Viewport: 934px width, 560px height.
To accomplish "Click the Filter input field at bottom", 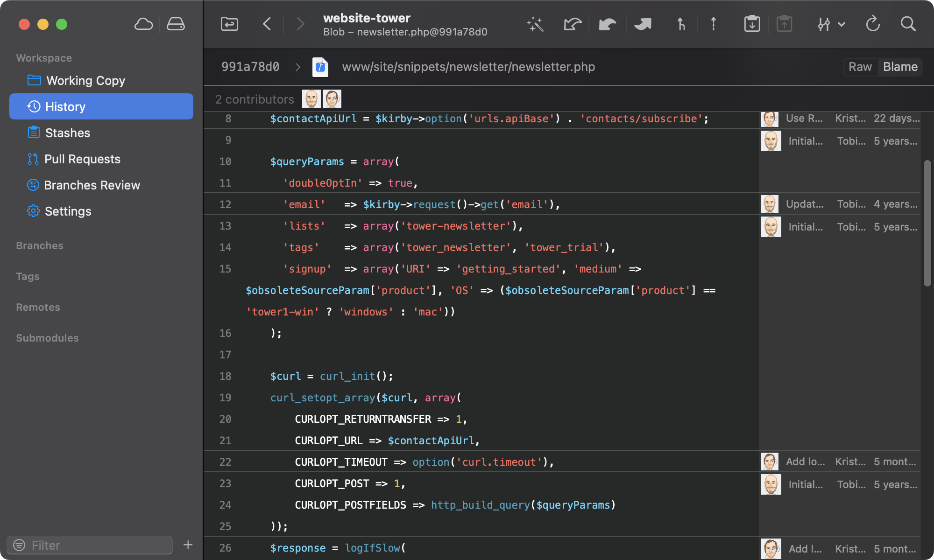I will pos(93,546).
